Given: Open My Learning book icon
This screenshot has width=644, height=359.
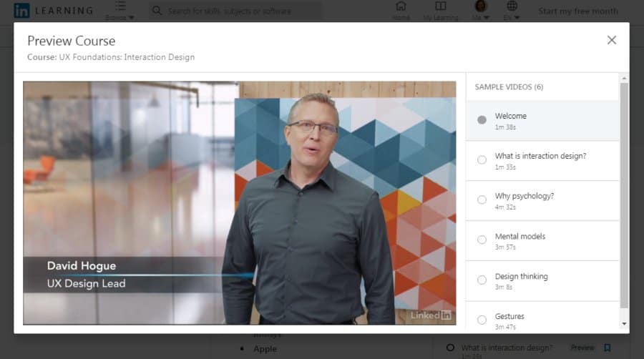Looking at the screenshot, I should (x=440, y=6).
